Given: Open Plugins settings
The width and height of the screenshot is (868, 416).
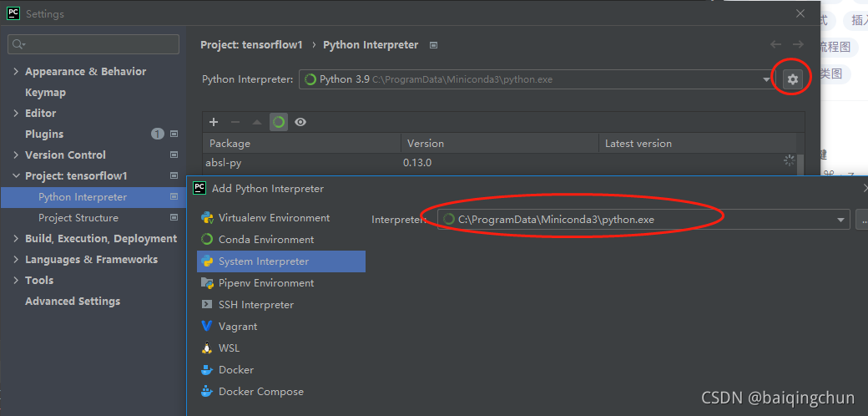Looking at the screenshot, I should (x=44, y=134).
